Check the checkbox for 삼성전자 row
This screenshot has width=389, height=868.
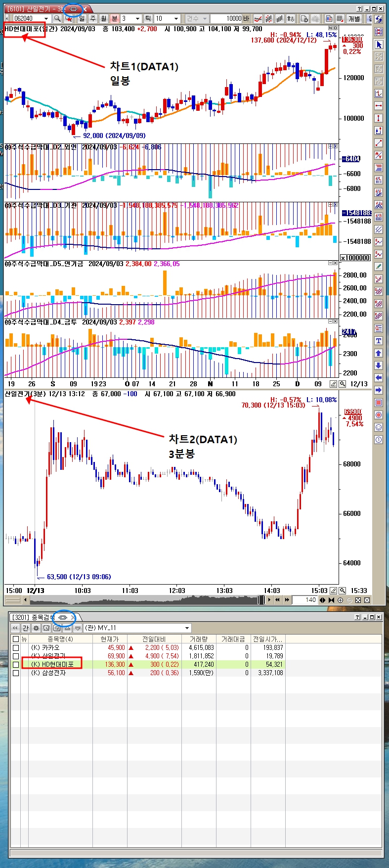point(16,673)
